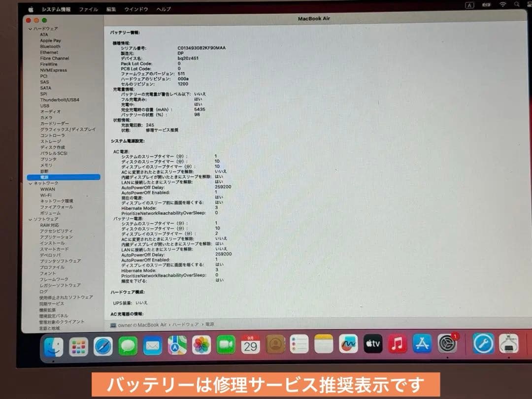
Task: Click the Wi-Fi status icon in menu bar
Action: (502, 4)
